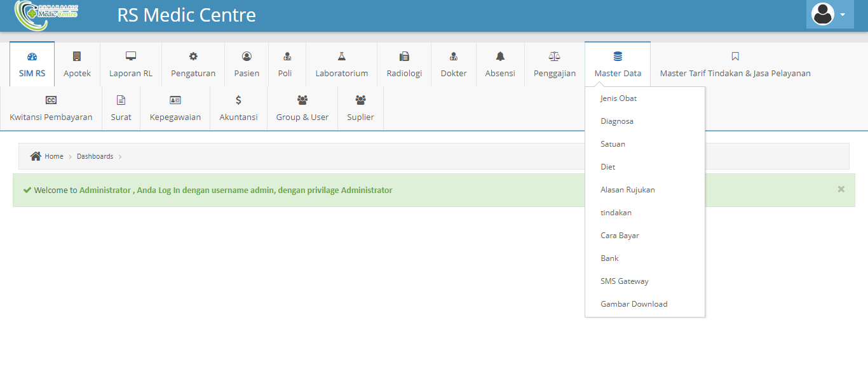Open the Apotek building icon
Screen dimensions: 868x381
77,57
